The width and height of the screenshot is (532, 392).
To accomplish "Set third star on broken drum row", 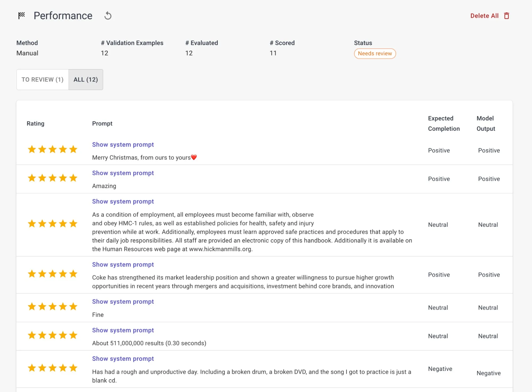I will coord(52,368).
